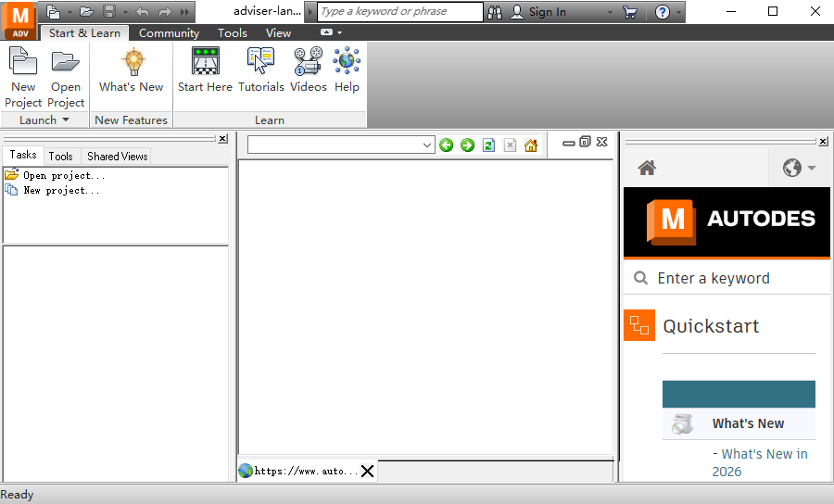The height and width of the screenshot is (504, 834).
Task: Click the home icon in help panel
Action: point(647,168)
